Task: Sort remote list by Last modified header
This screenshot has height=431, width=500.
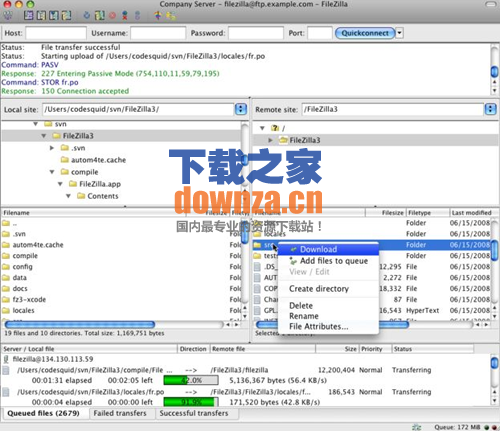Action: pyautogui.click(x=472, y=213)
